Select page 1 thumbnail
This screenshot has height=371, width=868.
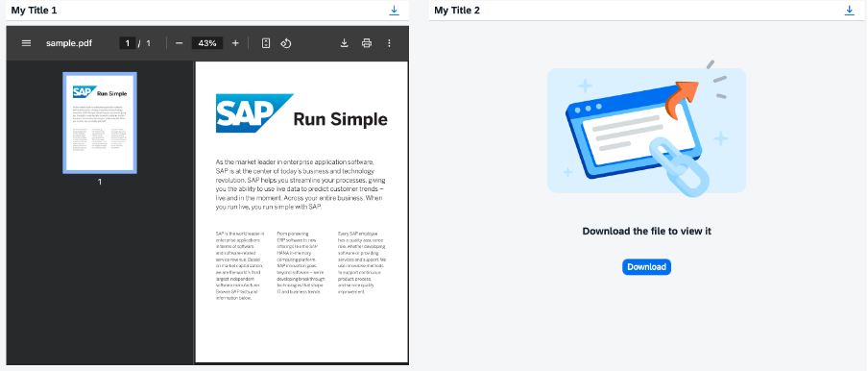(x=100, y=123)
